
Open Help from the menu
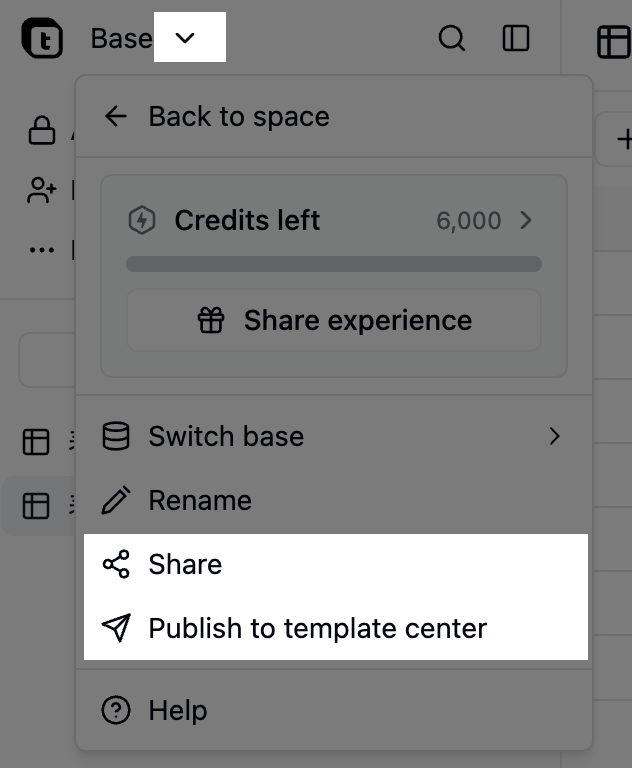178,710
